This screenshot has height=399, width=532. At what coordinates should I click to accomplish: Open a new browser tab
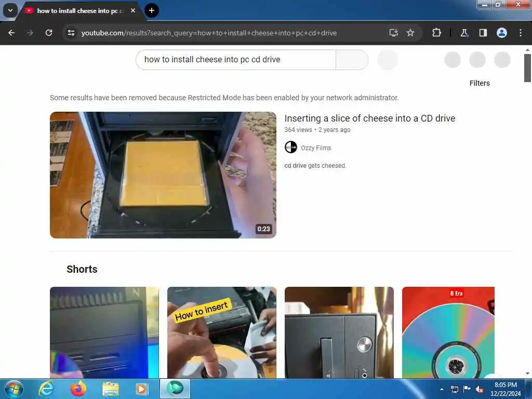click(152, 10)
